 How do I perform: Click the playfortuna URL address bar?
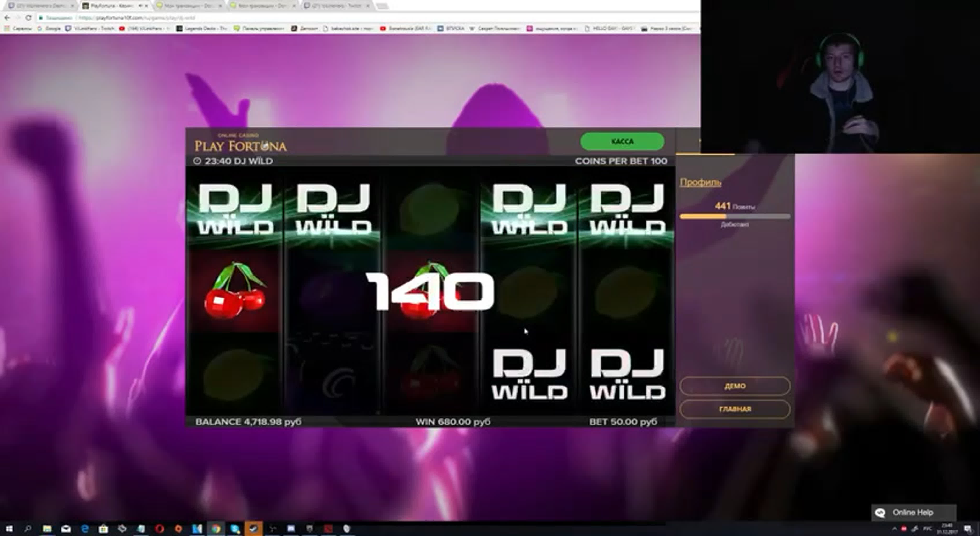365,17
